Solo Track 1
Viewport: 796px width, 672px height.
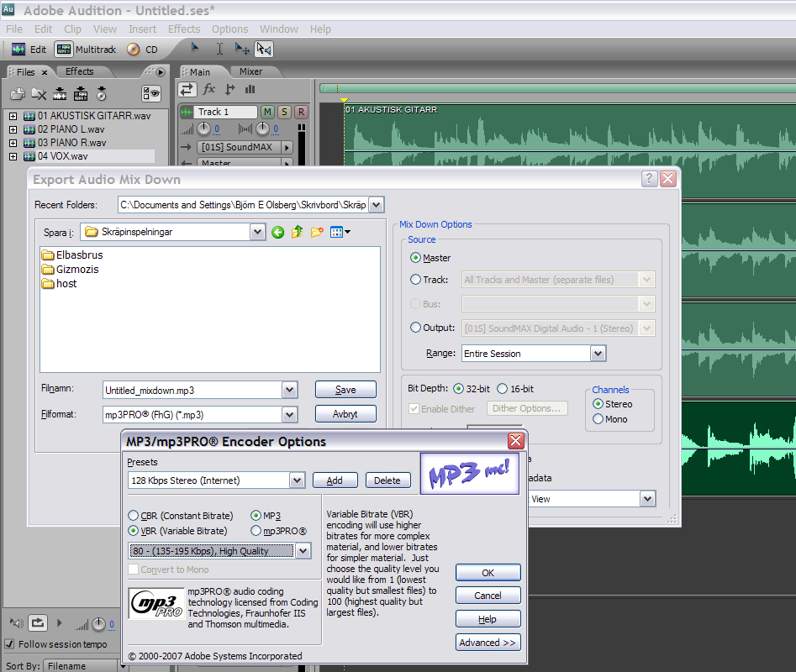pyautogui.click(x=284, y=112)
